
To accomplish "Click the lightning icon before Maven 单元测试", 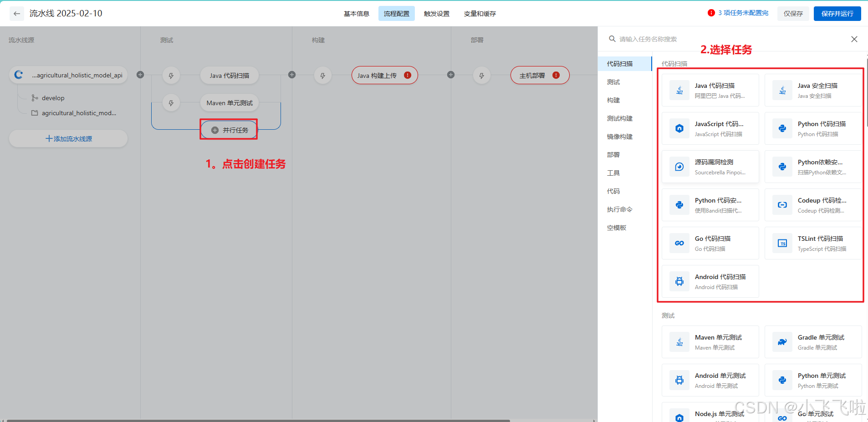I will click(171, 103).
